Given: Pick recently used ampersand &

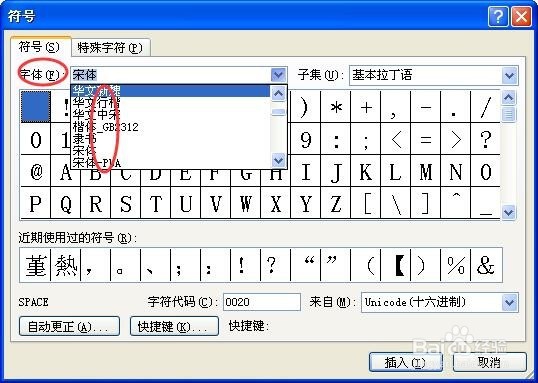Looking at the screenshot, I should (x=486, y=265).
